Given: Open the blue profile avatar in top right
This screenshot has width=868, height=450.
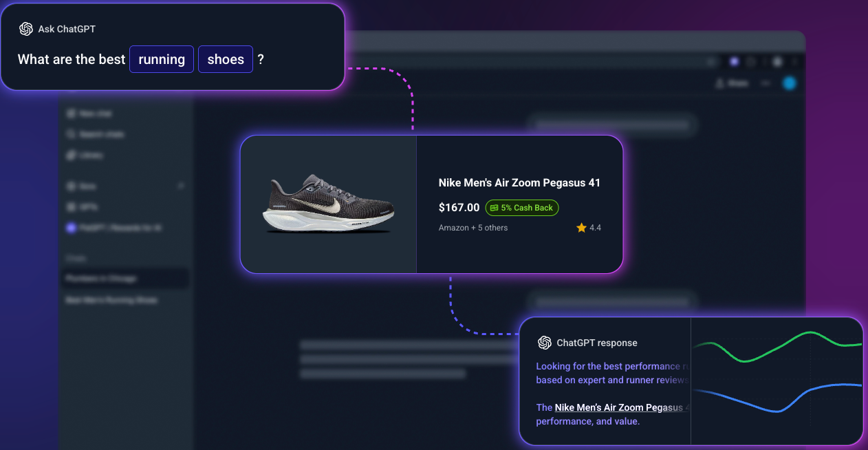Looking at the screenshot, I should coord(790,83).
